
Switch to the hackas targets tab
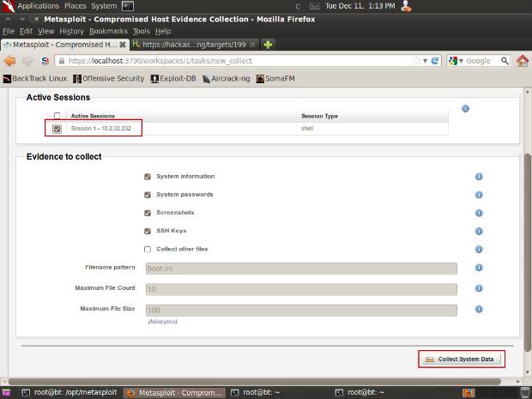pos(193,44)
